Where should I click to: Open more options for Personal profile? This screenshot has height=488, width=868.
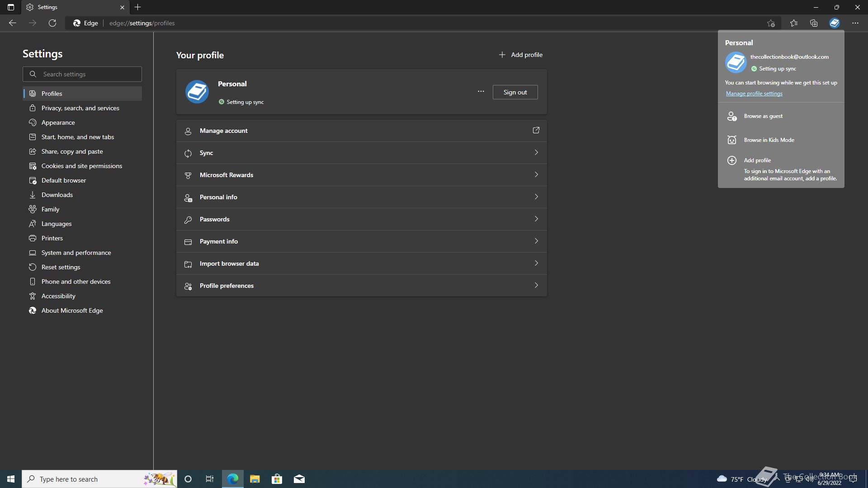pos(481,92)
